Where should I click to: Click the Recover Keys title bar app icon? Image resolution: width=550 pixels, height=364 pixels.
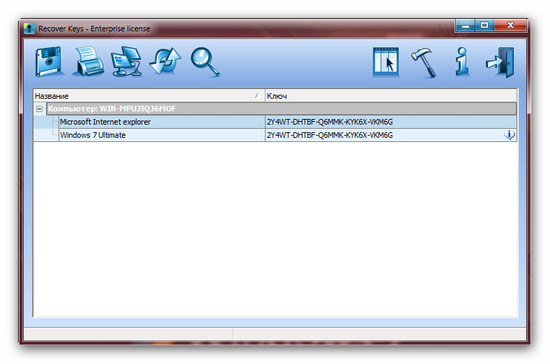[x=29, y=28]
